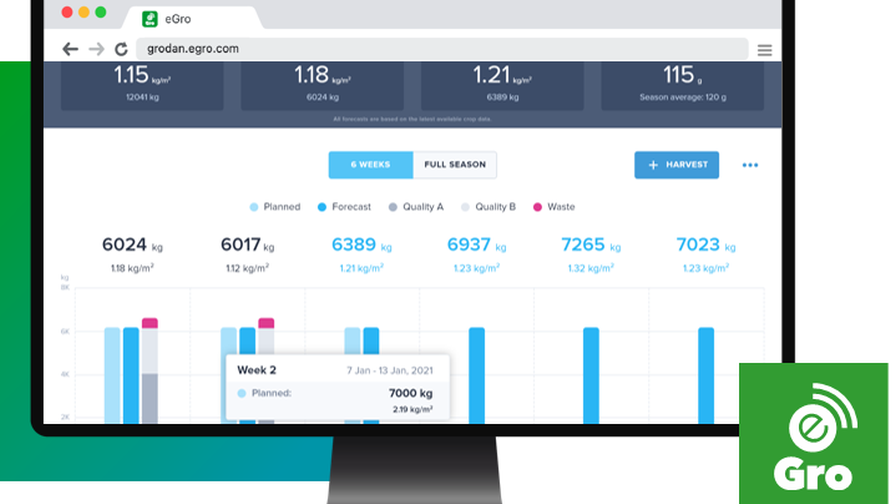Click the 1.21 kg/m² summary card

[502, 86]
